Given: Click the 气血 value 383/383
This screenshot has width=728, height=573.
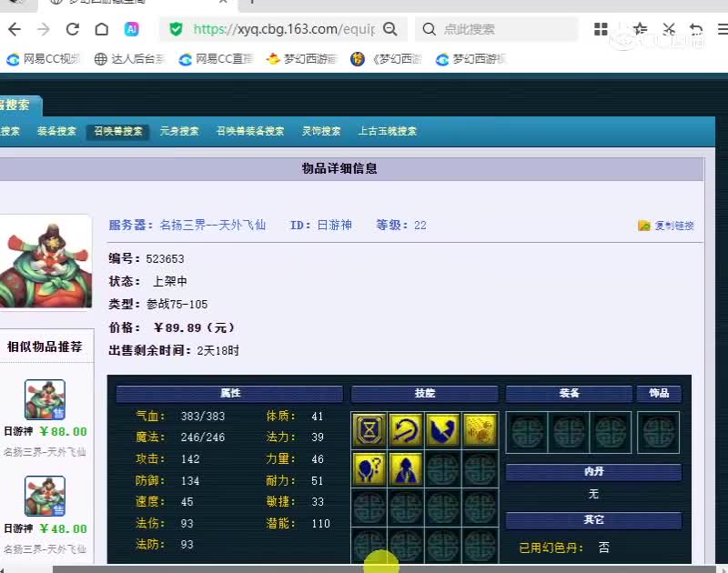Looking at the screenshot, I should (x=203, y=417).
